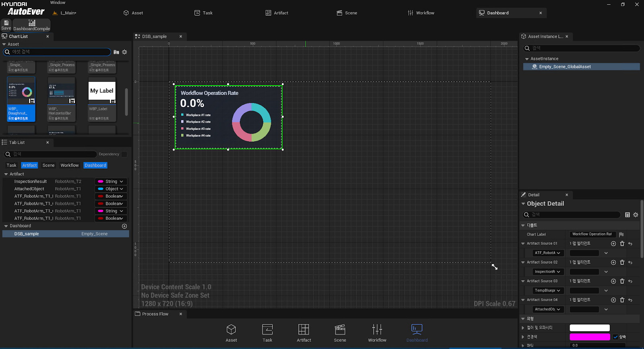Enable the Dependency checkbox

pos(124,154)
